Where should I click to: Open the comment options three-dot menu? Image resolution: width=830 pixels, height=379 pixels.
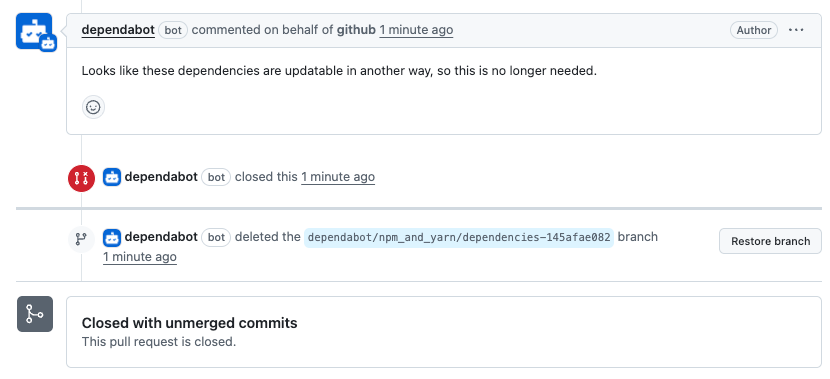click(796, 30)
